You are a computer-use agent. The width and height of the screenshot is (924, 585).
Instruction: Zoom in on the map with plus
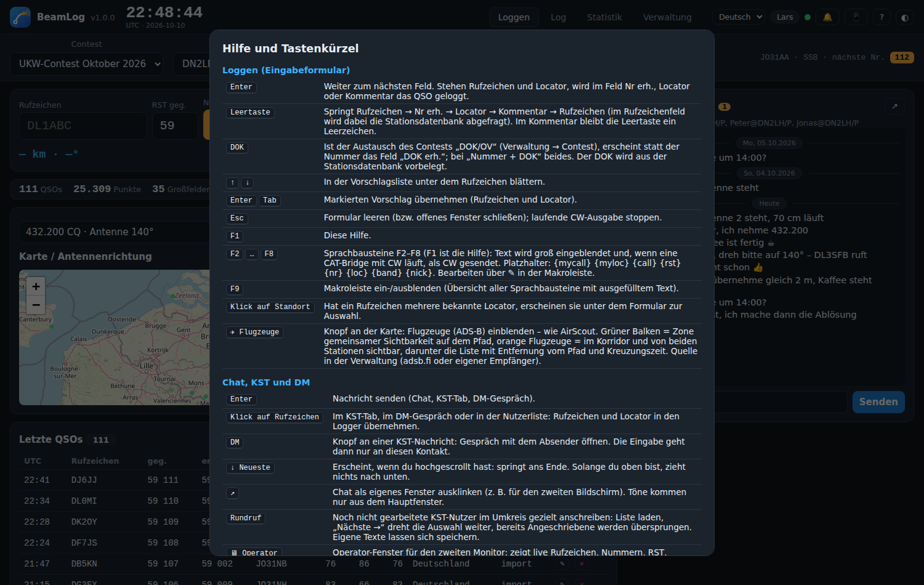[x=36, y=286]
